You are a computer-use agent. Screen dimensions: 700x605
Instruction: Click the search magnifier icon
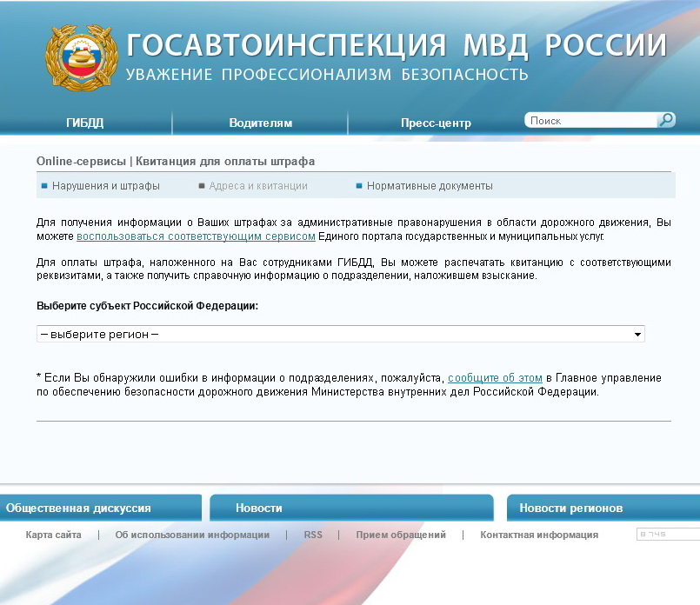click(x=666, y=121)
